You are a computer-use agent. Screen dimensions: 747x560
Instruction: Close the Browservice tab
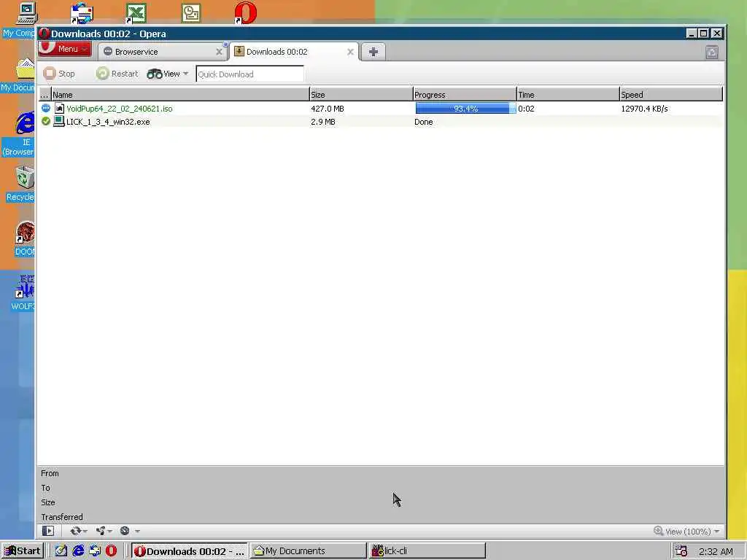coord(219,52)
